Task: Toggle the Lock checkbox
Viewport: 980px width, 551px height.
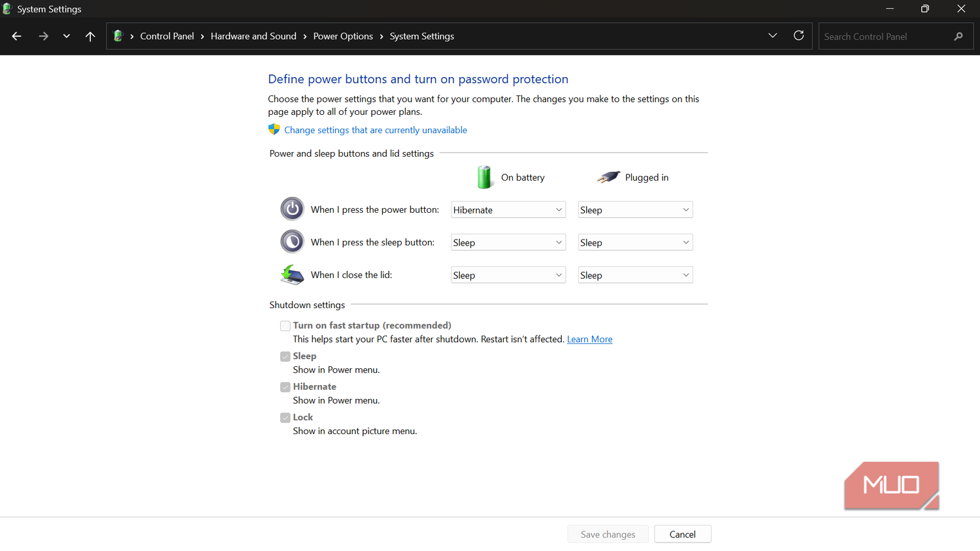Action: (286, 418)
